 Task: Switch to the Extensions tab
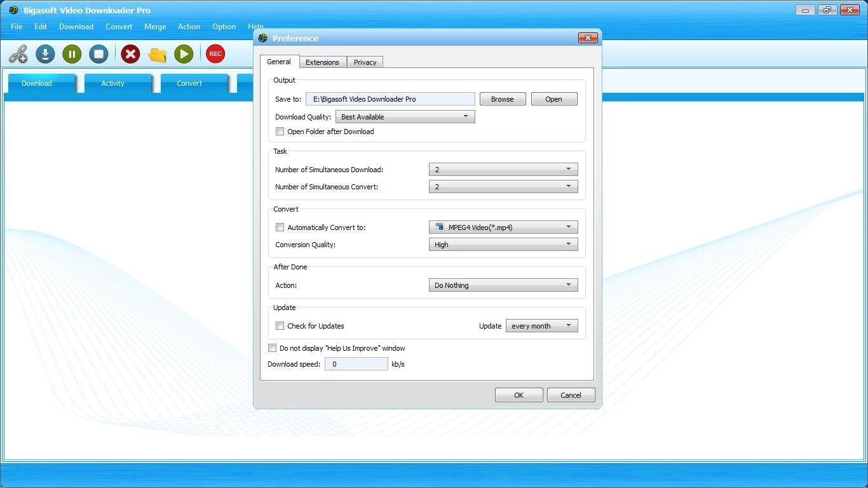click(322, 62)
